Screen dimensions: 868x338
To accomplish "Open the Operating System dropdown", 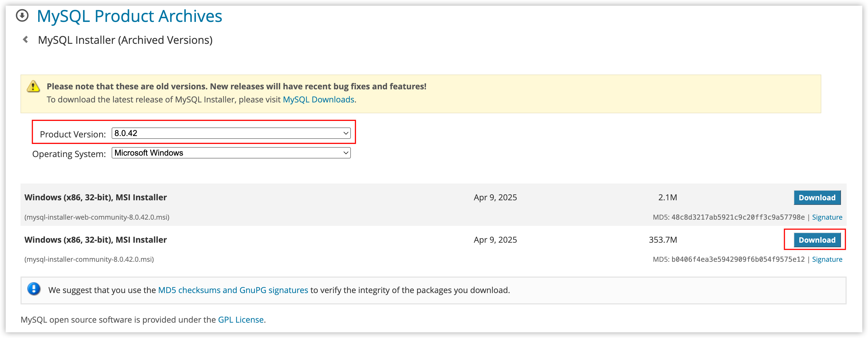I will [x=231, y=153].
